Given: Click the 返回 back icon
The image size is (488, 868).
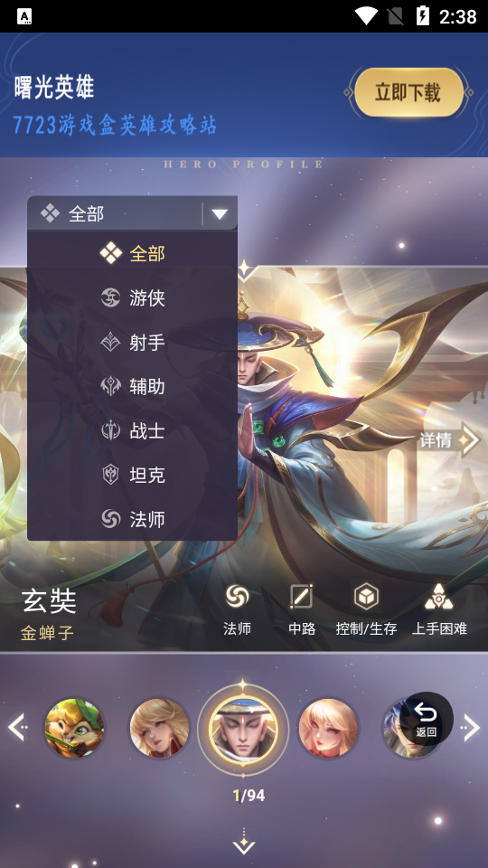Looking at the screenshot, I should pyautogui.click(x=426, y=719).
